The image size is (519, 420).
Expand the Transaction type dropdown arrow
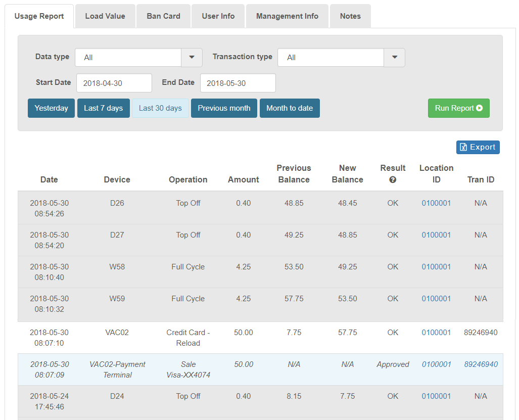(x=394, y=58)
